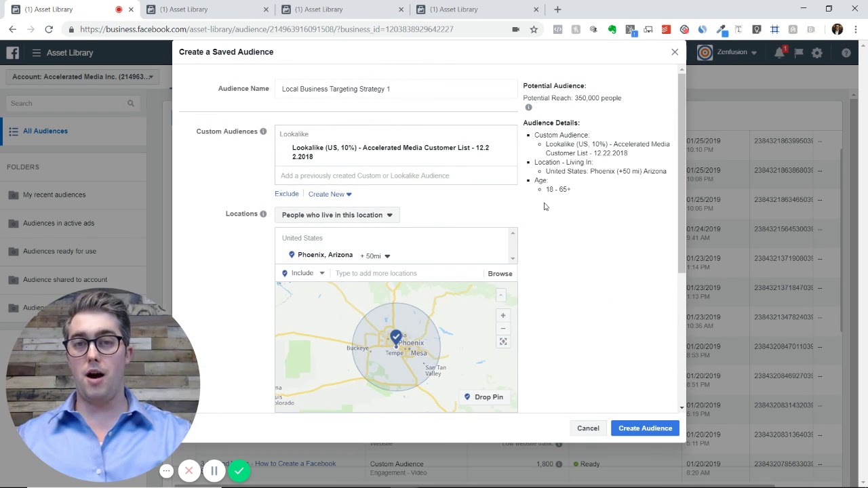Click the Facebook logo icon
The height and width of the screenshot is (488, 868).
pyautogui.click(x=12, y=53)
